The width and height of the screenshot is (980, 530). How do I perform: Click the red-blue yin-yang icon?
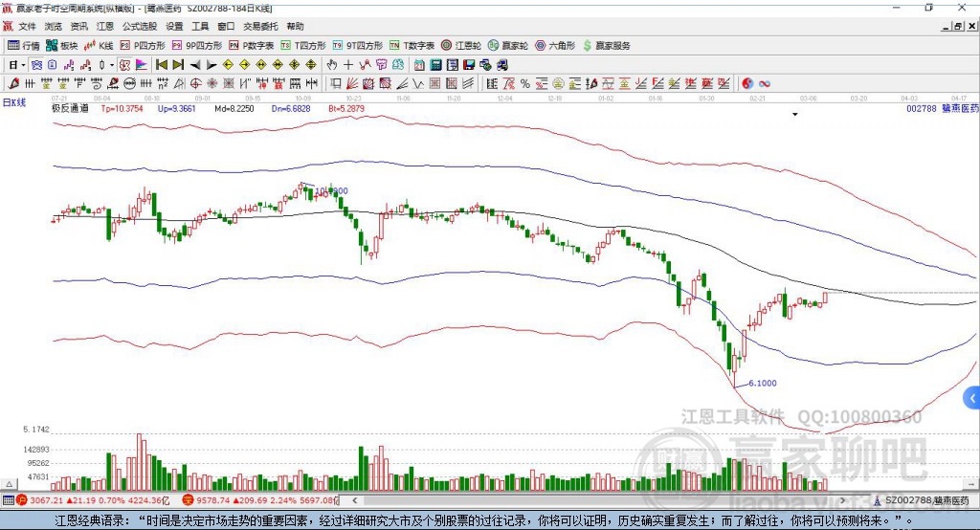tap(747, 84)
